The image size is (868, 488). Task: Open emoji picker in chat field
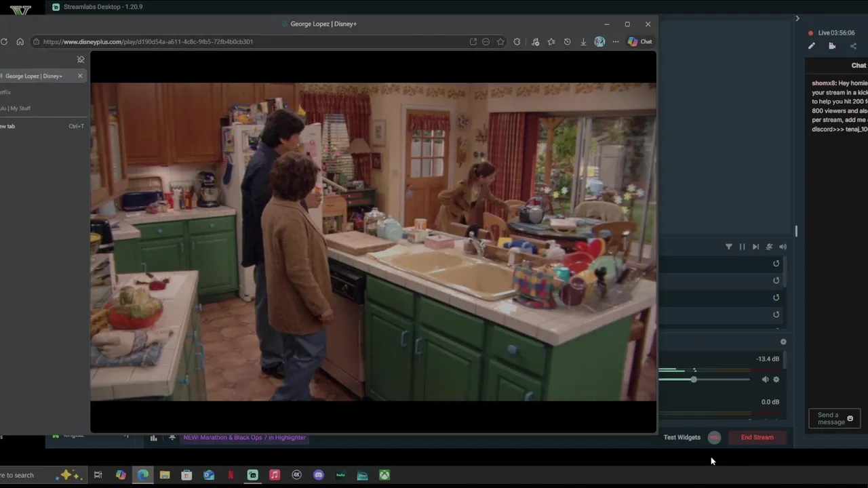coord(850,418)
